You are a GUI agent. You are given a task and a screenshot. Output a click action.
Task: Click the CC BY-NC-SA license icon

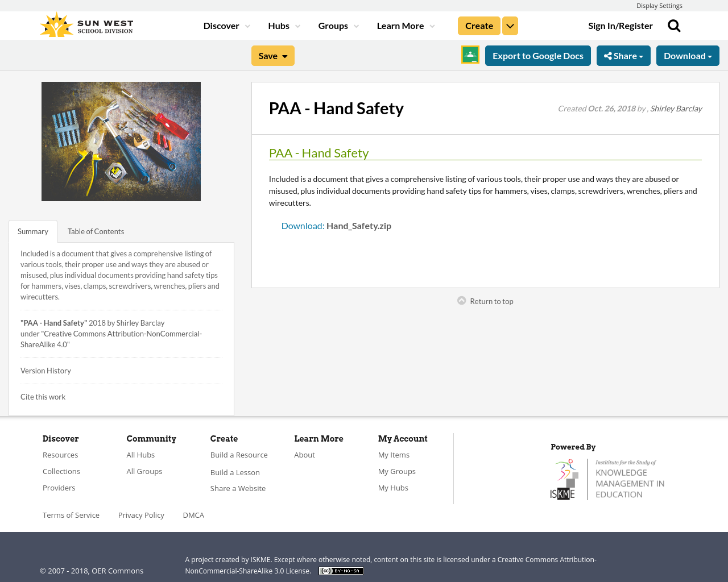341,569
